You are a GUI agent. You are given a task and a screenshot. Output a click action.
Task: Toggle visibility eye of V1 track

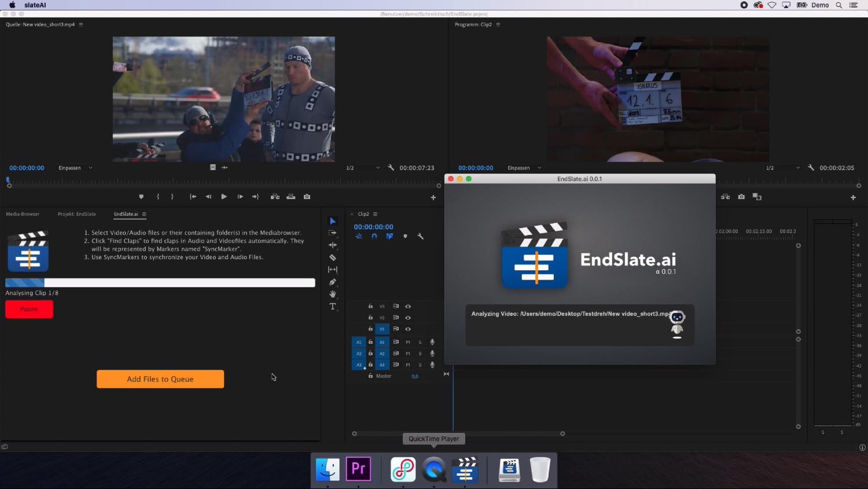coord(408,329)
